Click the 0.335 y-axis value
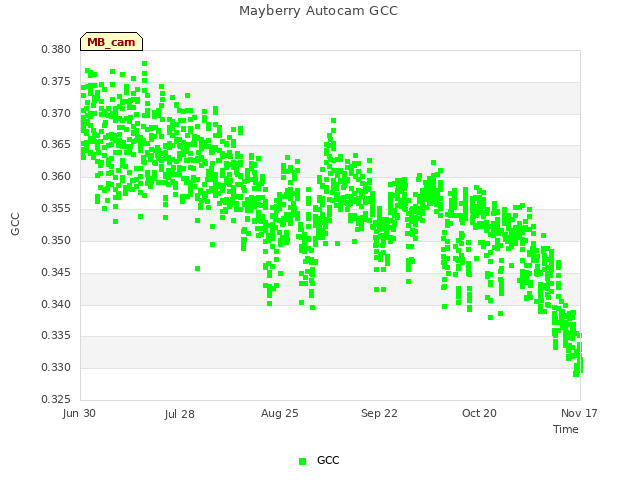 [x=56, y=336]
